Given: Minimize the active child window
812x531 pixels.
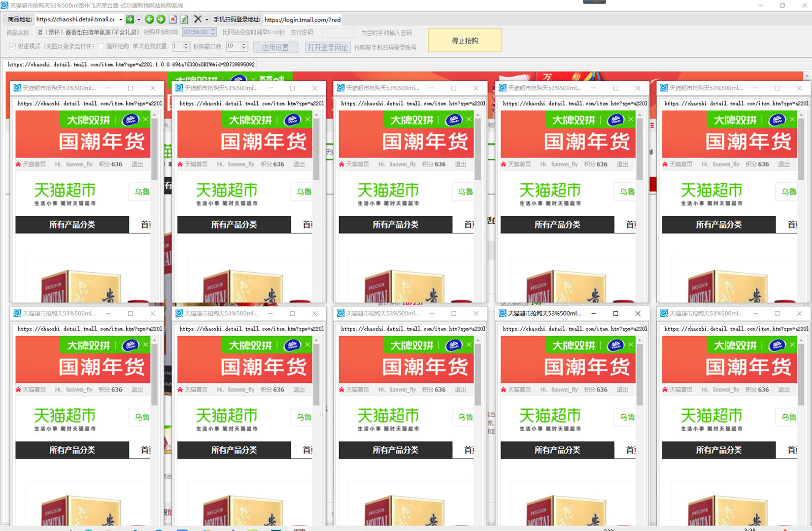Looking at the screenshot, I should click(x=593, y=313).
